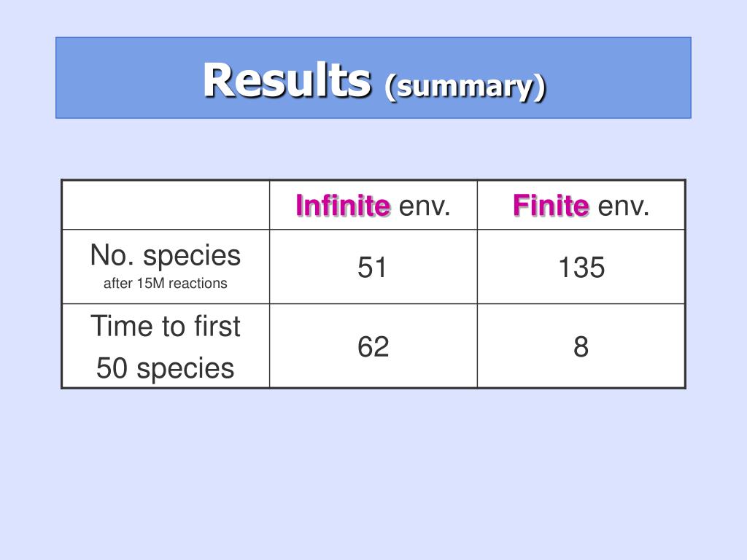Click the magenta word Infinite

pyautogui.click(x=343, y=205)
